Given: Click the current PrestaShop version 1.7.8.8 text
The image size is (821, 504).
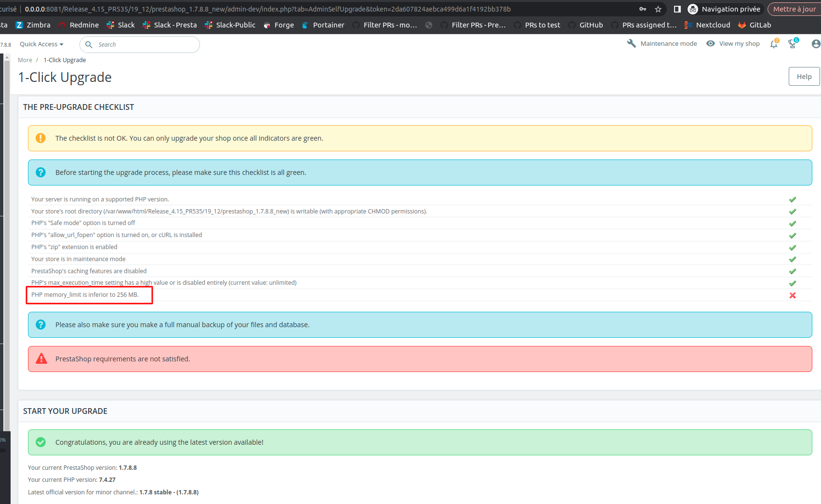Looking at the screenshot, I should click(x=128, y=468).
